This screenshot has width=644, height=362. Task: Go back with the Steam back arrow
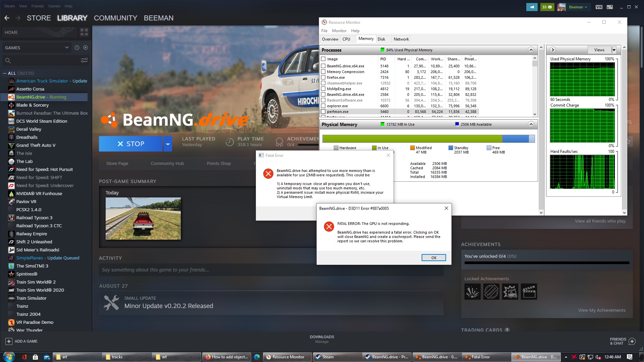click(x=7, y=18)
